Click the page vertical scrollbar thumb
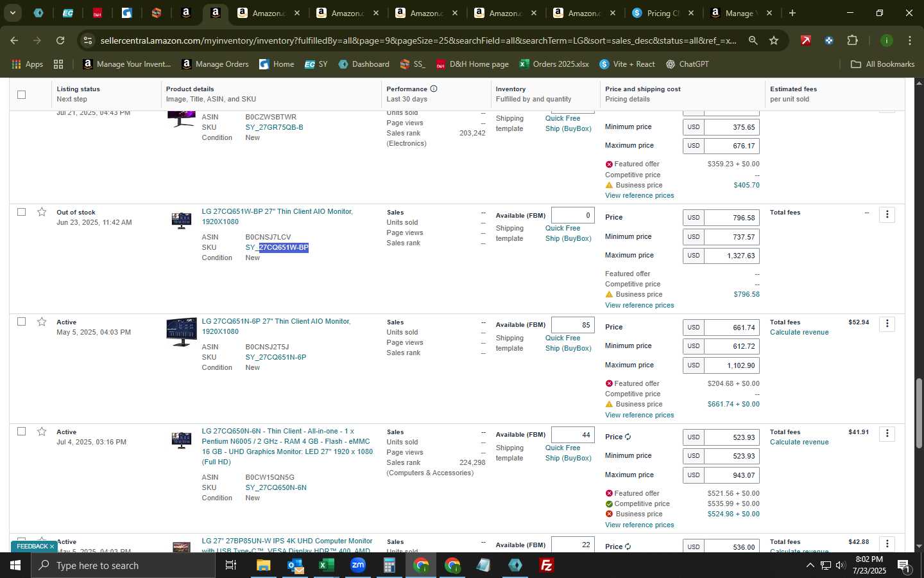The width and height of the screenshot is (924, 578). tap(919, 414)
